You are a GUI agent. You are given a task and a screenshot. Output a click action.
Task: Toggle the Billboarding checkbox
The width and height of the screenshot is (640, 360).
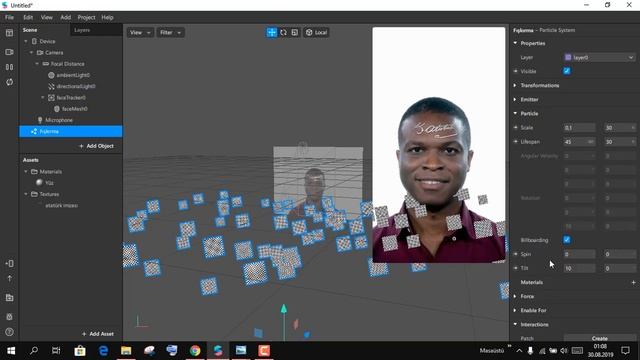(x=567, y=240)
